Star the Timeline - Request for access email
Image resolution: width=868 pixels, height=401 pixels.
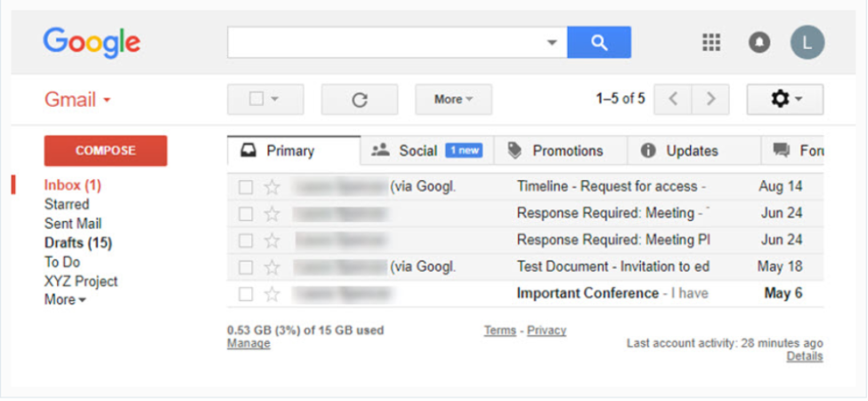point(272,188)
